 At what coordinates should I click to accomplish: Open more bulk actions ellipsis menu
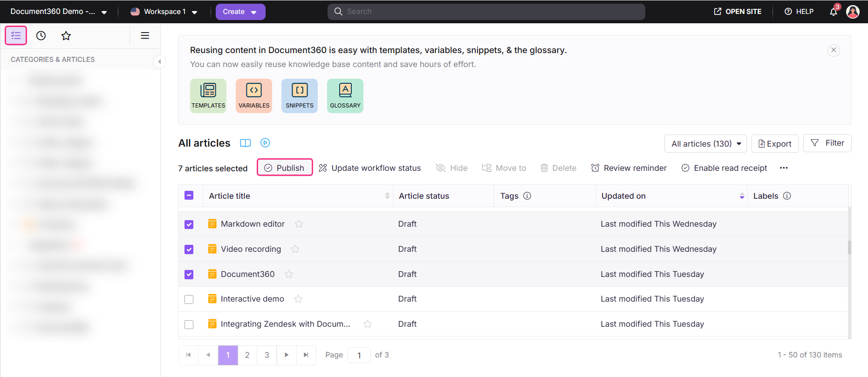[784, 168]
